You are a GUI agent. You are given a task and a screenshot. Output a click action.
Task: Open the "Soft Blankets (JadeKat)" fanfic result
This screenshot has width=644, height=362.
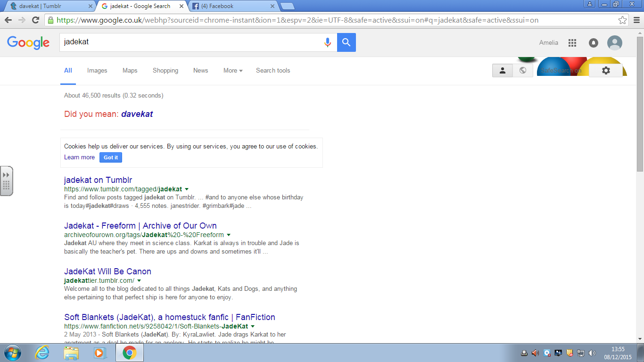click(x=170, y=317)
